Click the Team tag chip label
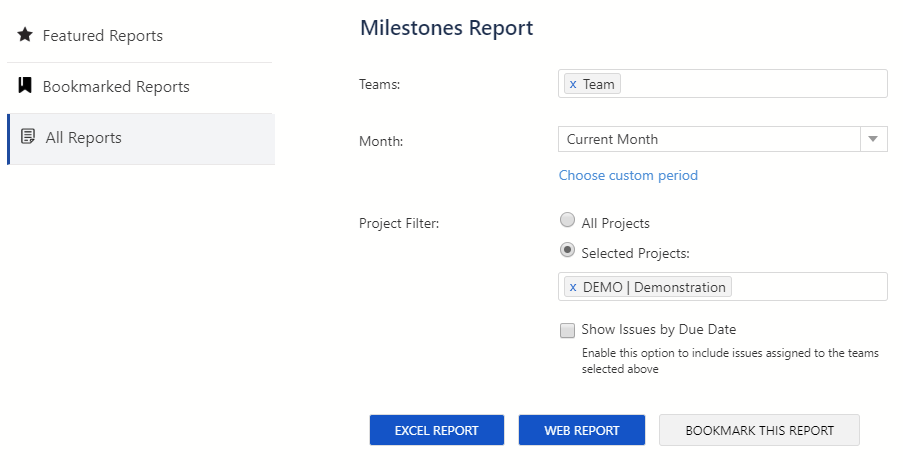 (599, 84)
